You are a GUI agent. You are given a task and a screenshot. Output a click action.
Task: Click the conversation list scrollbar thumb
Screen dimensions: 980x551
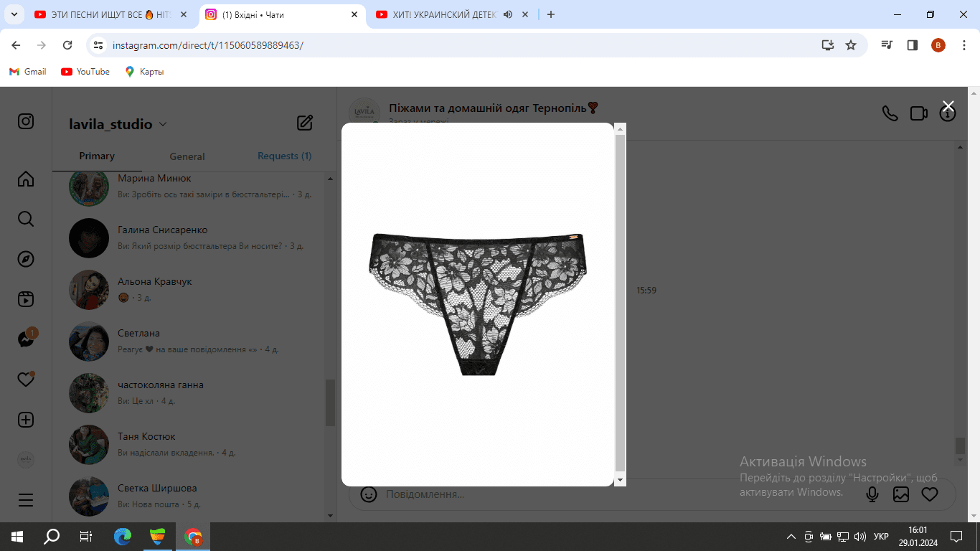[331, 402]
